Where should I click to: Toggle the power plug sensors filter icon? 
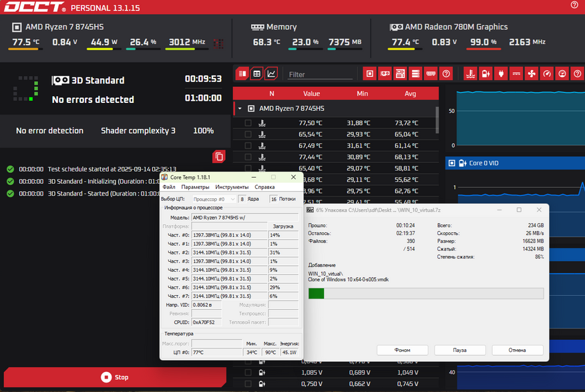coord(501,73)
